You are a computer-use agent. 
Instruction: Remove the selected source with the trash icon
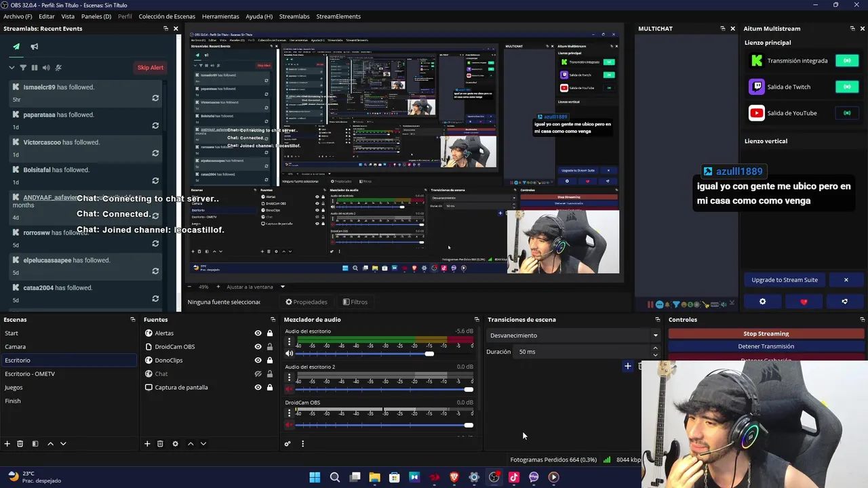click(160, 444)
